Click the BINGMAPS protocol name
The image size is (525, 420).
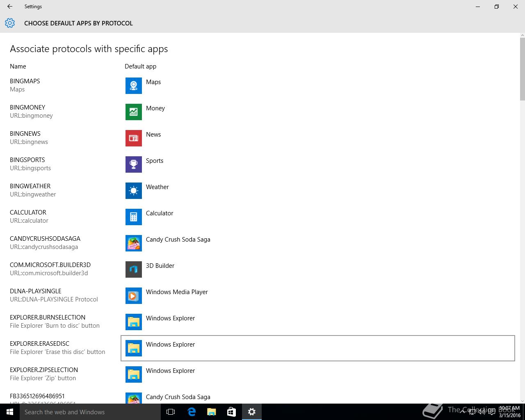25,81
